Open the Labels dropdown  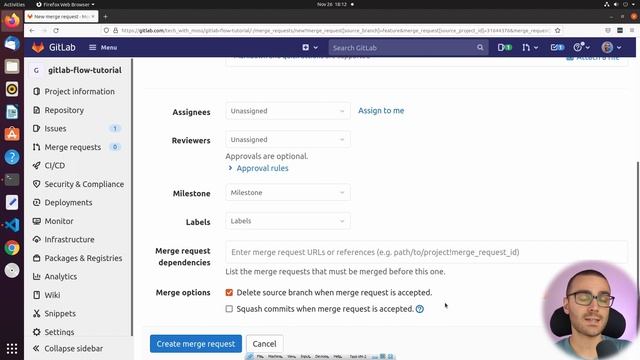coord(288,221)
